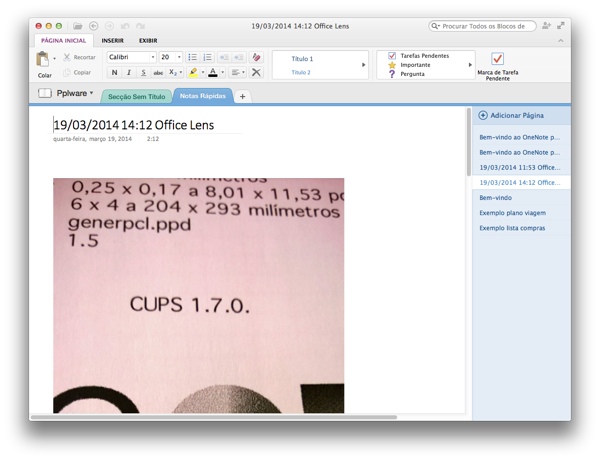This screenshot has width=600, height=461.
Task: Increase the paragraph indent
Action: pyautogui.click(x=239, y=57)
